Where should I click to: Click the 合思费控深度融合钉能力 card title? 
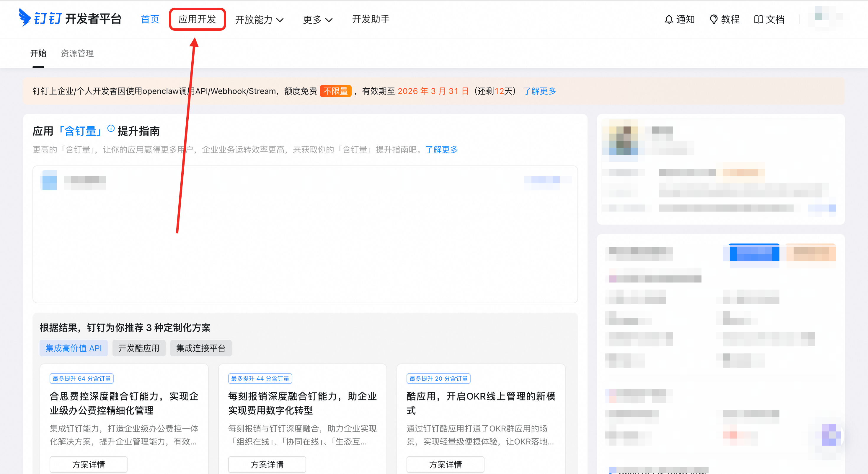coord(124,403)
